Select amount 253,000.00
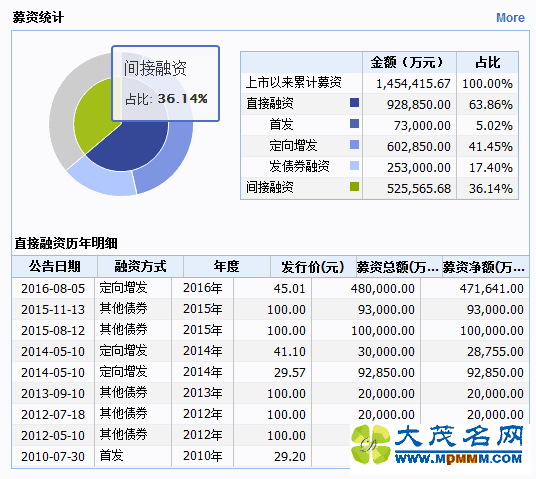Viewport: 536px width, 479px height. coord(419,168)
